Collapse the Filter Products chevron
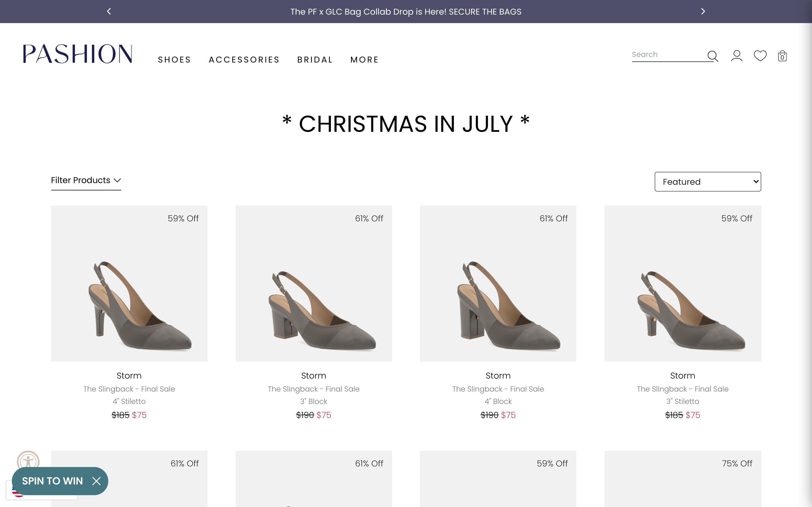812x507 pixels. [118, 180]
